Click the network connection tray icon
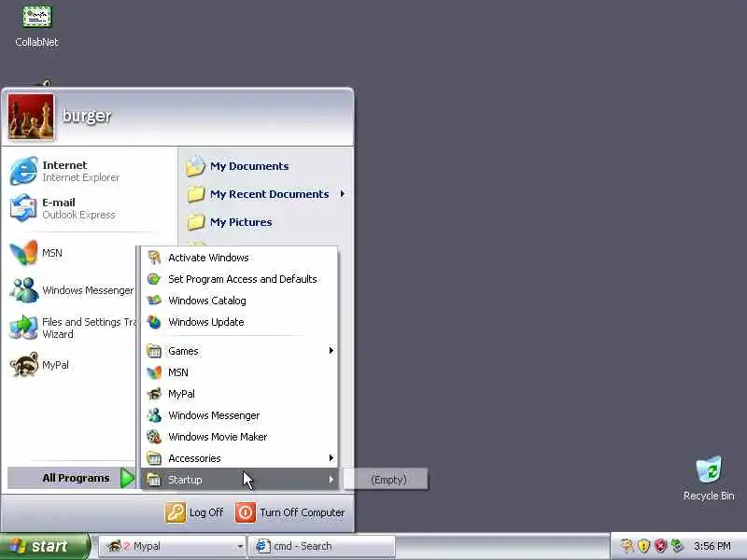The width and height of the screenshot is (747, 560). [x=676, y=546]
